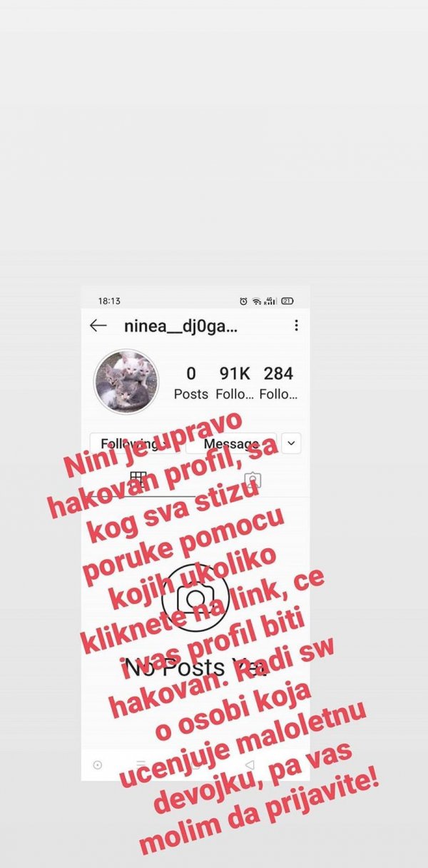Image resolution: width=428 pixels, height=868 pixels.
Task: Open the three-dot profile options menu
Action: pyautogui.click(x=296, y=325)
